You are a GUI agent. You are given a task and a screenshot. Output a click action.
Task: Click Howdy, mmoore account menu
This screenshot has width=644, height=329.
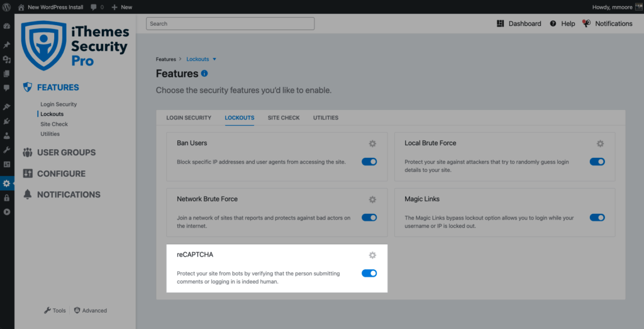click(x=612, y=8)
